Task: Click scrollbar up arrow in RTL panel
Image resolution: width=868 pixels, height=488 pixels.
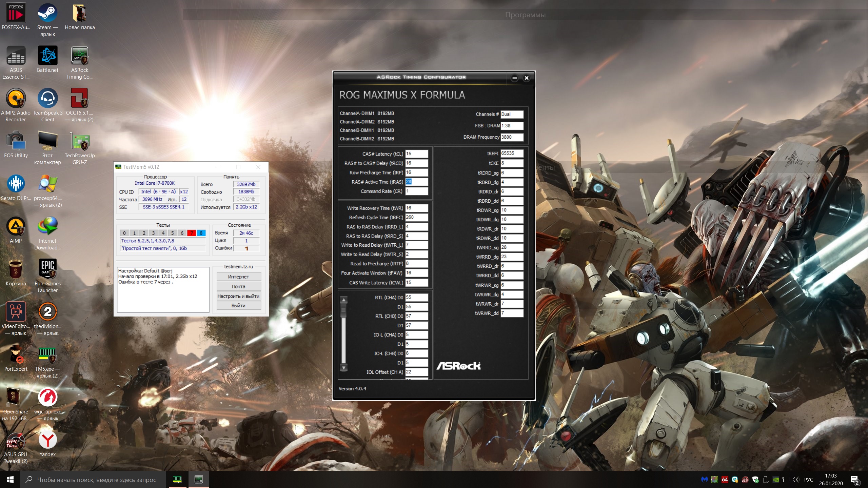Action: tap(344, 300)
